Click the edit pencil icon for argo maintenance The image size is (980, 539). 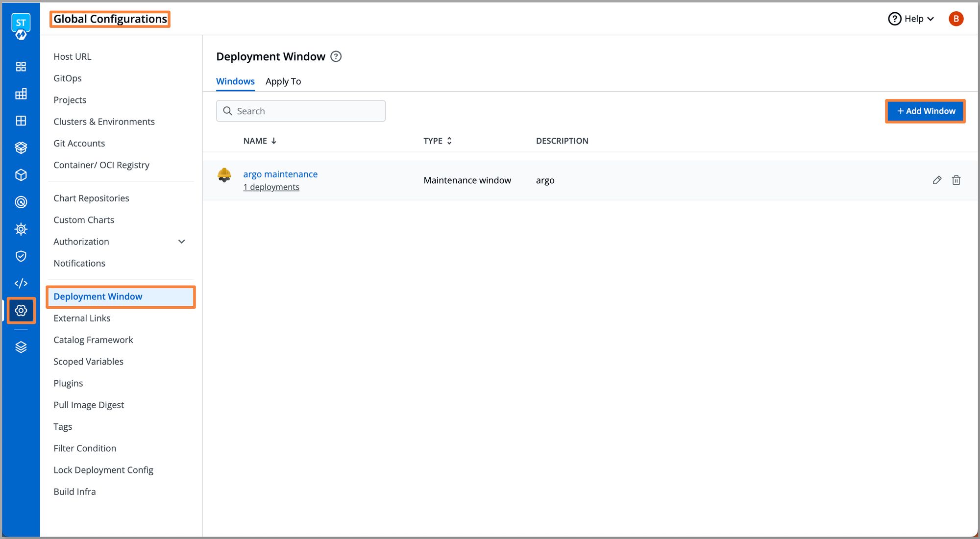point(936,180)
